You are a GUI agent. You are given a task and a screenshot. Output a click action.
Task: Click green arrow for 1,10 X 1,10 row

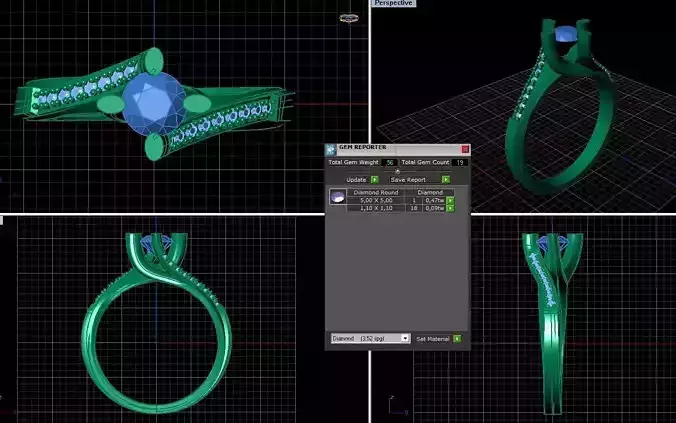pyautogui.click(x=451, y=208)
